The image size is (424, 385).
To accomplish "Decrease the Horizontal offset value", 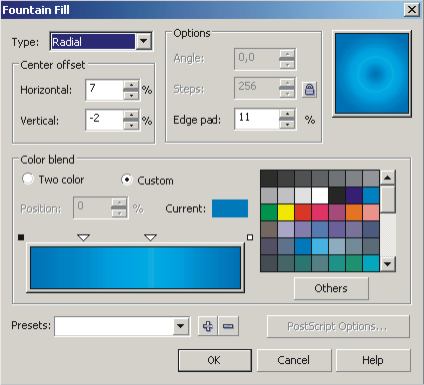I will [131, 95].
